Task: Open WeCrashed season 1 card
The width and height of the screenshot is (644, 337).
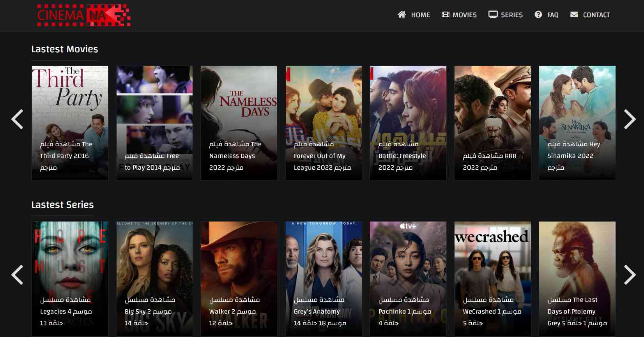Action: pyautogui.click(x=493, y=278)
